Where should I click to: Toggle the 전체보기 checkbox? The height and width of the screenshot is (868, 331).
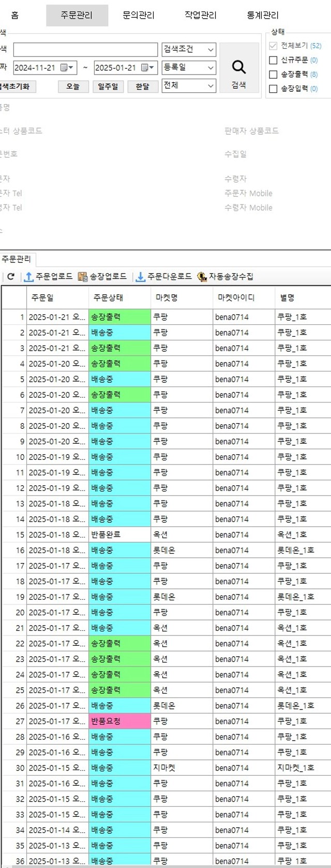[x=273, y=46]
